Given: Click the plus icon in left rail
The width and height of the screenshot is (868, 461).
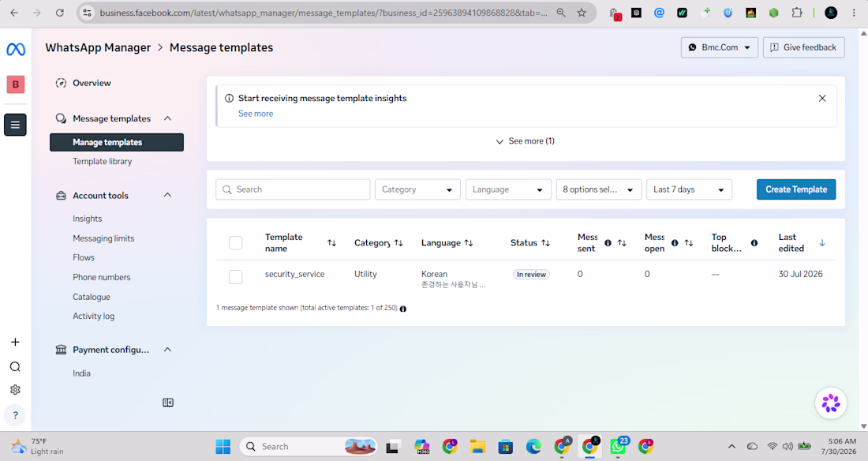Looking at the screenshot, I should (16, 342).
